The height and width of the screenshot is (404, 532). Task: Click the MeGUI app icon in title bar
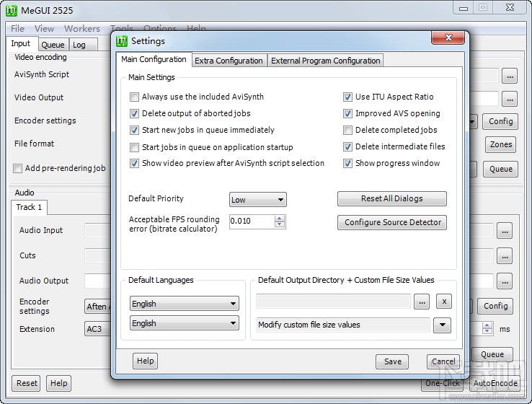[12, 11]
